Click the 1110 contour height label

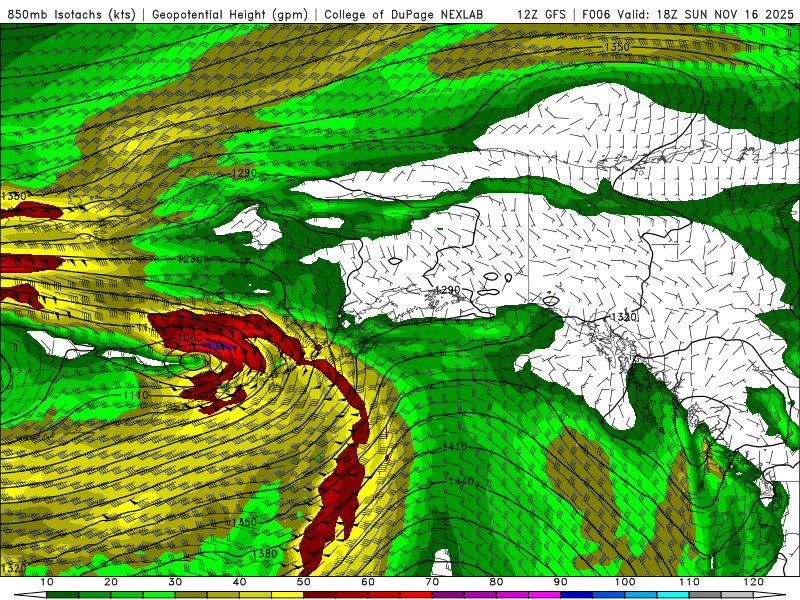[x=136, y=395]
